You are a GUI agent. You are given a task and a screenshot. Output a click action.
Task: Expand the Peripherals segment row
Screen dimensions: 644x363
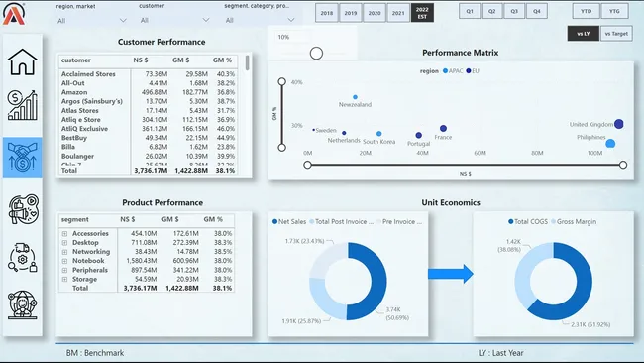coord(64,270)
